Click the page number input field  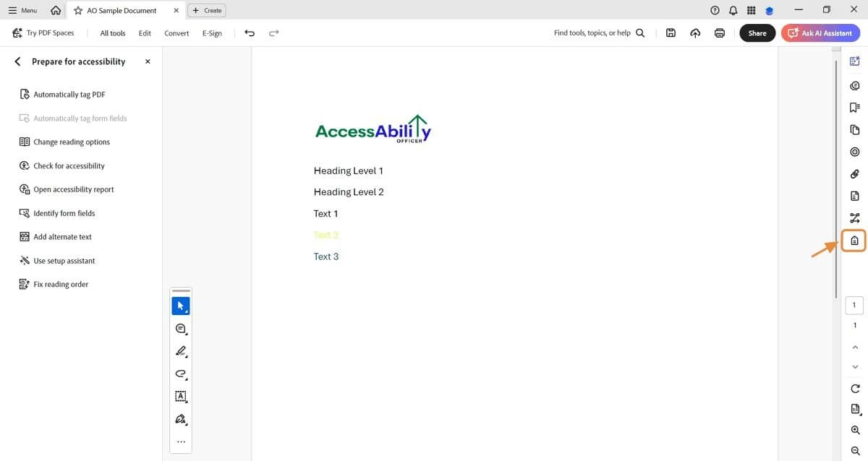click(x=854, y=304)
